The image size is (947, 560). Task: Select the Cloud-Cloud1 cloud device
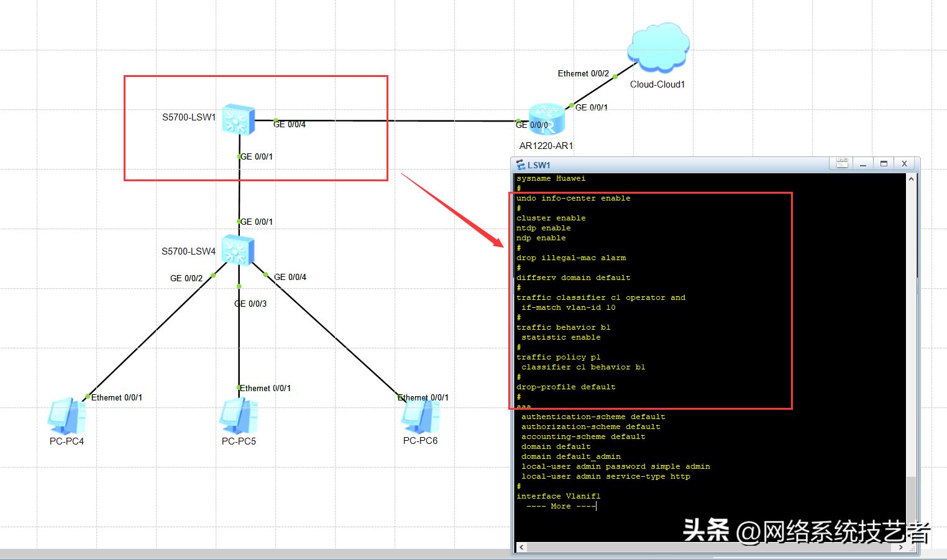point(659,47)
